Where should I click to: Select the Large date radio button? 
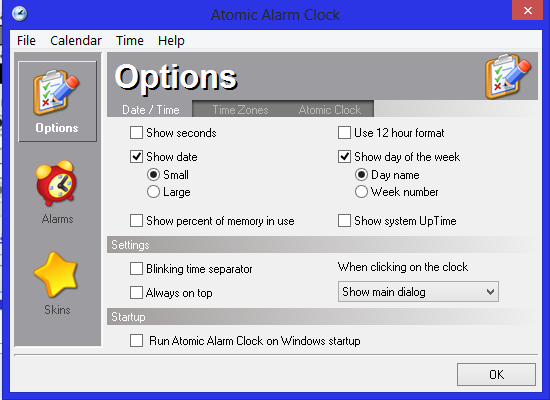153,192
